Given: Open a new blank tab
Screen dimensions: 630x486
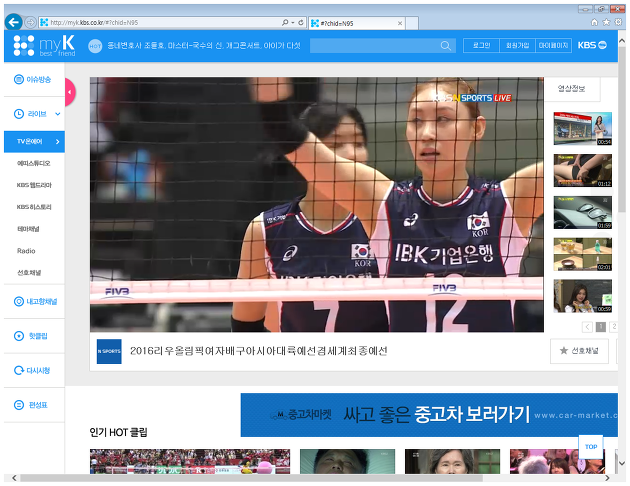Looking at the screenshot, I should click(x=412, y=23).
